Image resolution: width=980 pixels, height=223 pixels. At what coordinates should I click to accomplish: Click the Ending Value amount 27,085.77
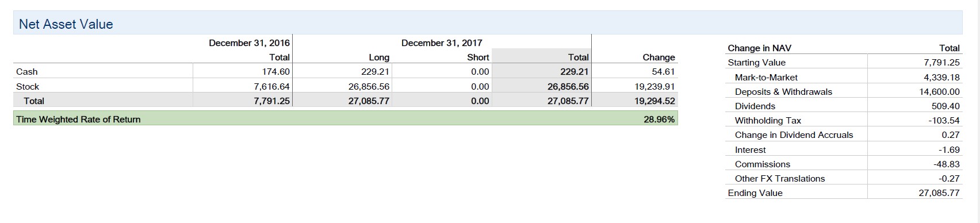[939, 193]
